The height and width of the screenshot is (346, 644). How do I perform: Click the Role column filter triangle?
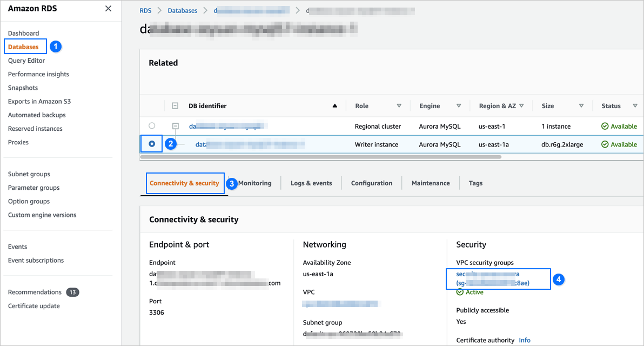399,106
